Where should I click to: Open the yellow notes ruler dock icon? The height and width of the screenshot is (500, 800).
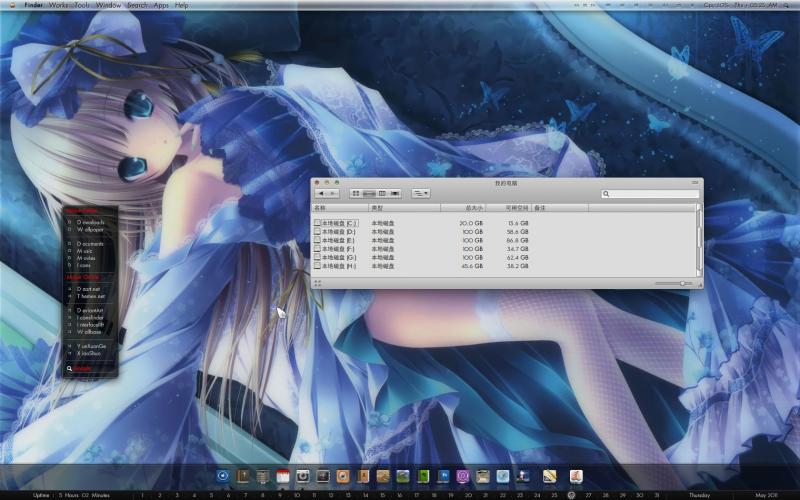(x=549, y=476)
